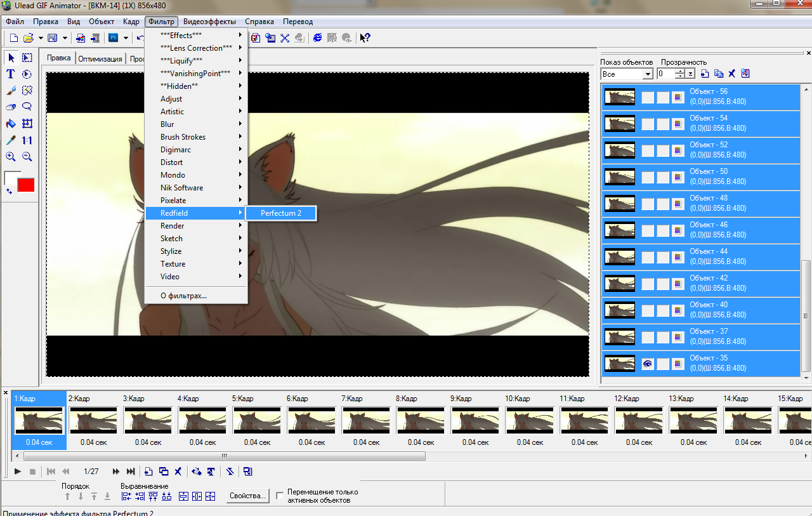Toggle the second square box of Объект - 52
Screen dimensions: 812x516
point(663,150)
